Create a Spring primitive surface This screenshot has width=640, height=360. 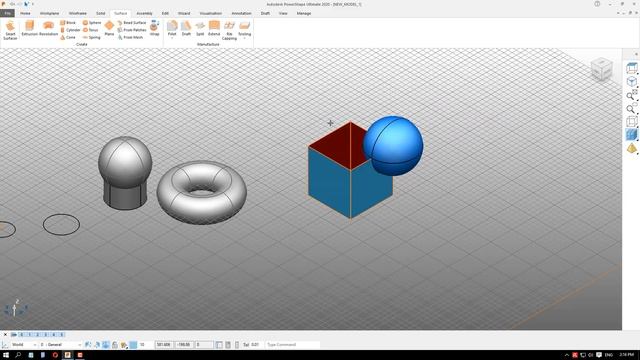coord(91,38)
